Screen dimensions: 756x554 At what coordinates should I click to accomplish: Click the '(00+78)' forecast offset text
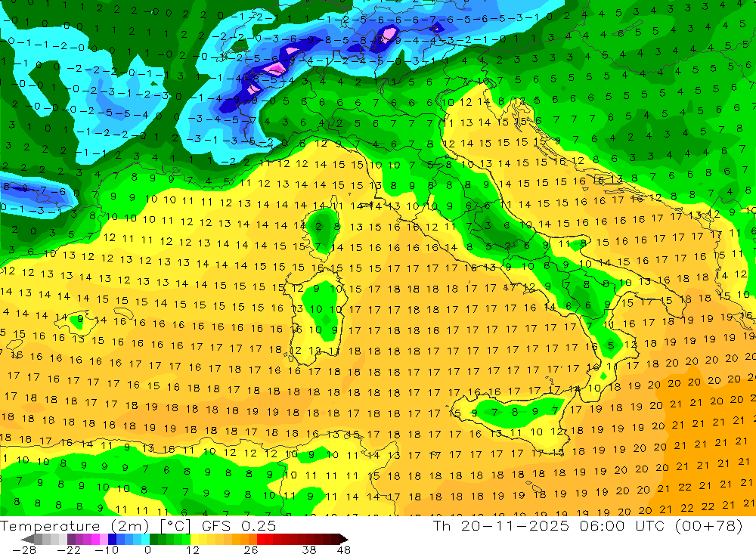708,525
